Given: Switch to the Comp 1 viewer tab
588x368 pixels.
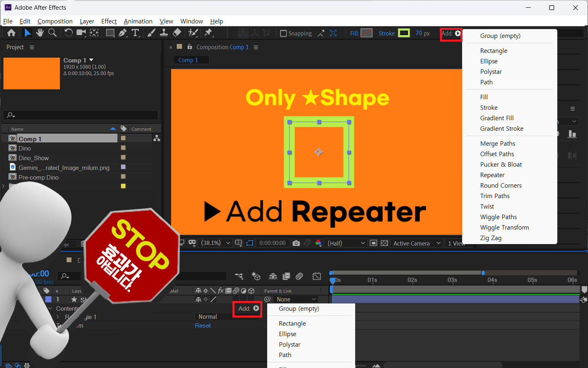Looking at the screenshot, I should pyautogui.click(x=191, y=60).
